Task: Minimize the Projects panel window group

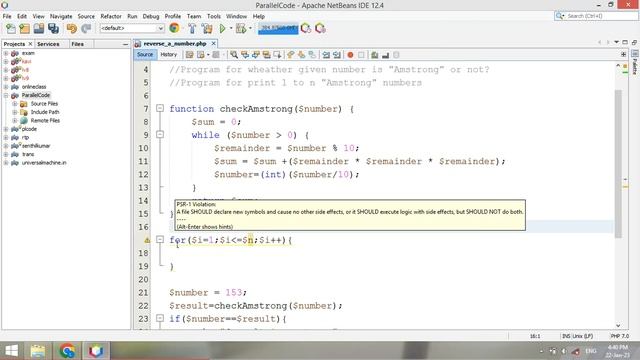Action: 125,44
